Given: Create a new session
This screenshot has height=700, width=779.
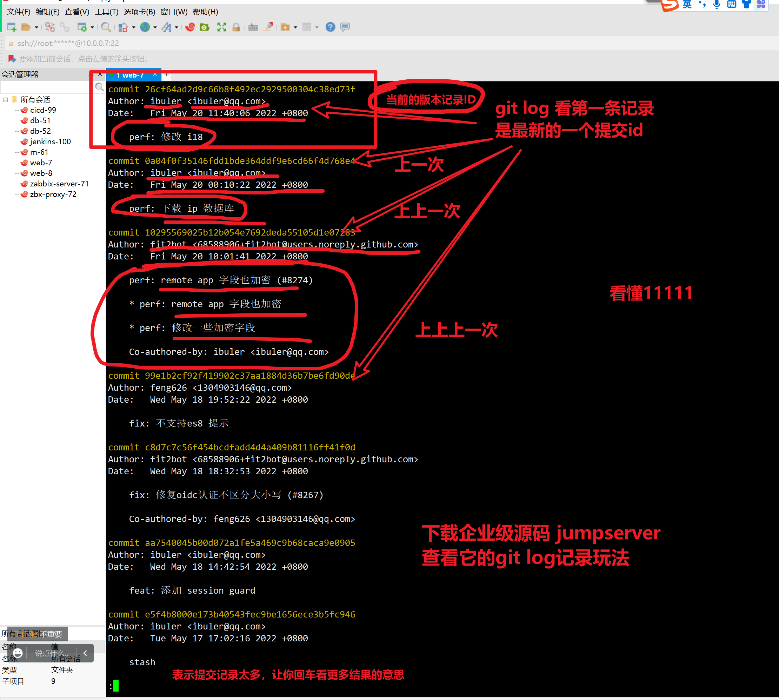Looking at the screenshot, I should click(x=12, y=27).
